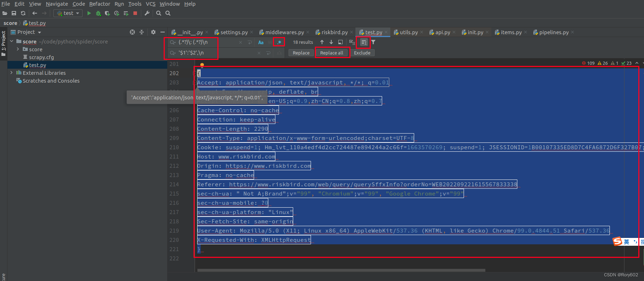Open the concurrency diagram run icon
The image size is (644, 281).
click(126, 13)
